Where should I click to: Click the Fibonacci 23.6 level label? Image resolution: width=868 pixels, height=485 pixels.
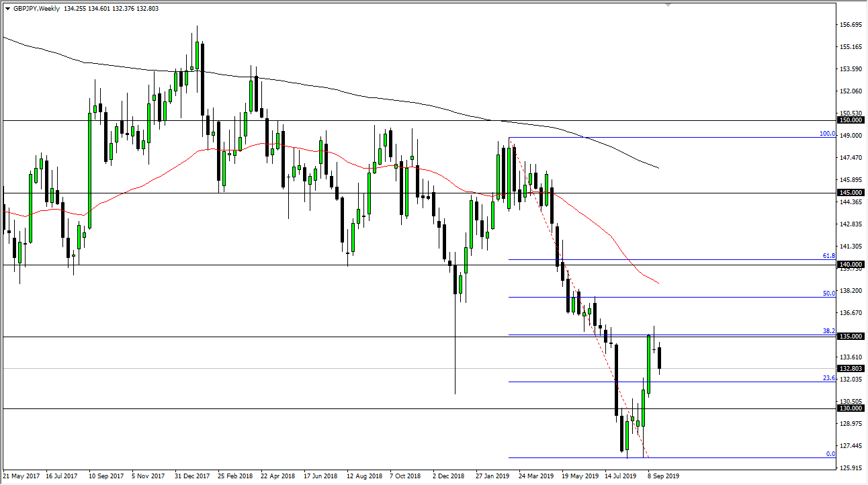828,378
